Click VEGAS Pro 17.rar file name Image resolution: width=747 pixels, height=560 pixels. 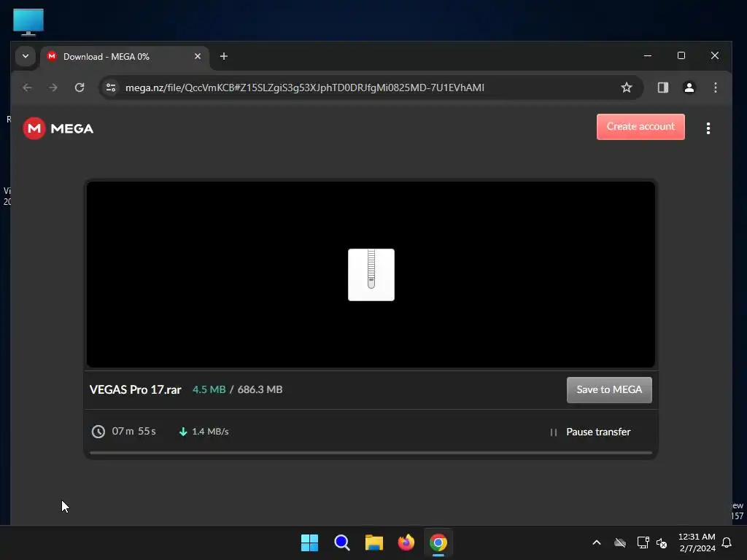[x=135, y=389]
